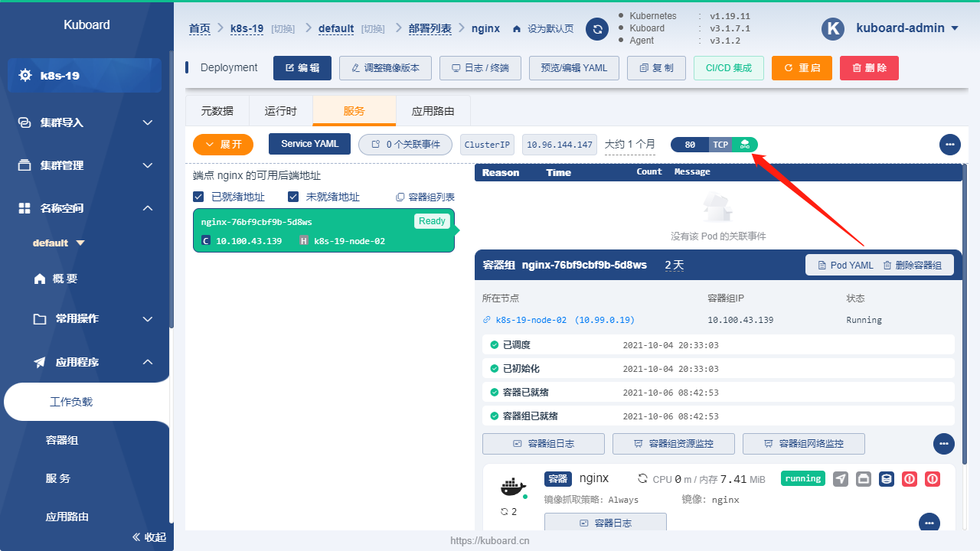The width and height of the screenshot is (980, 551).
Task: Open the more options button in service row
Action: coord(949,145)
